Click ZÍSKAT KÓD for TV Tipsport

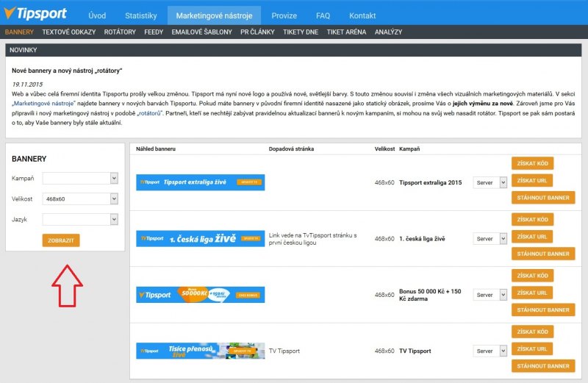[x=532, y=332]
